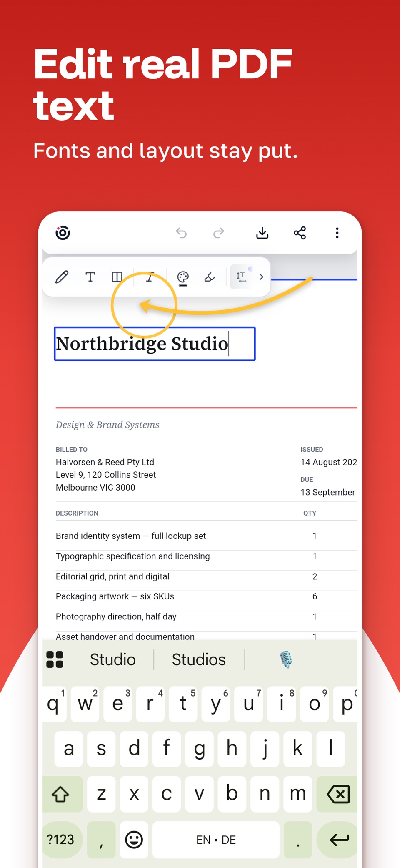
Task: Undo the last edit
Action: 181,233
